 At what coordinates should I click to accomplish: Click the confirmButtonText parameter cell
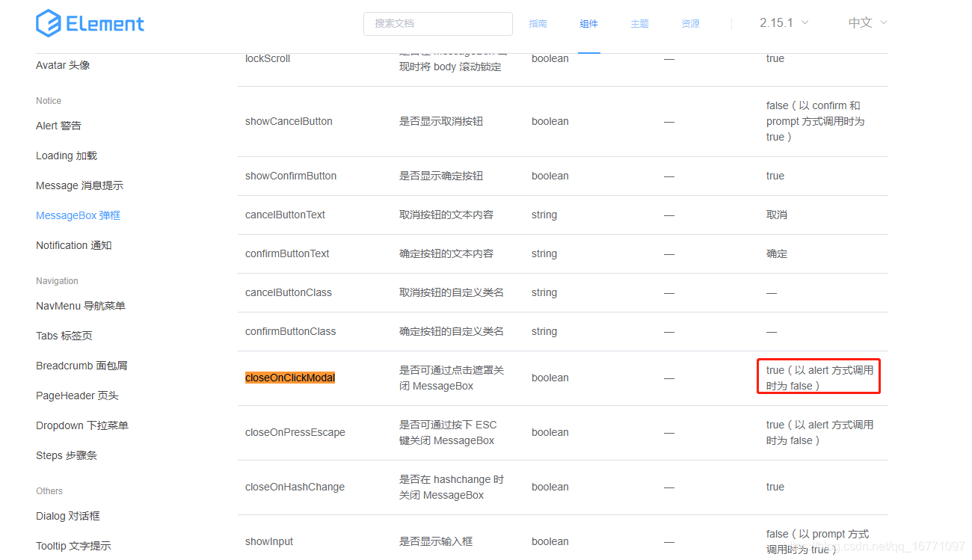(287, 253)
